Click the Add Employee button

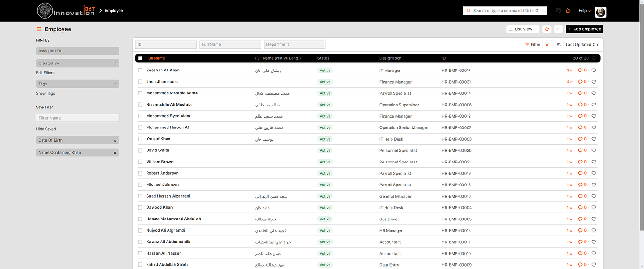584,29
